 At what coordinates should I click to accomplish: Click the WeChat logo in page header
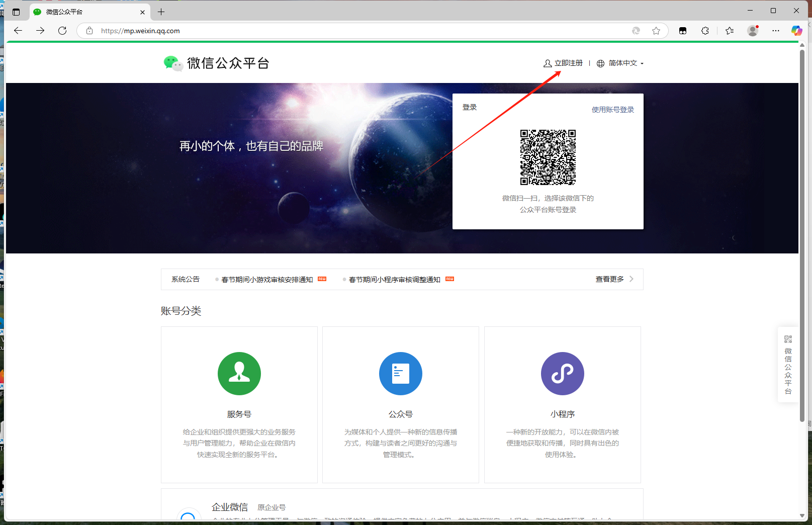(173, 63)
